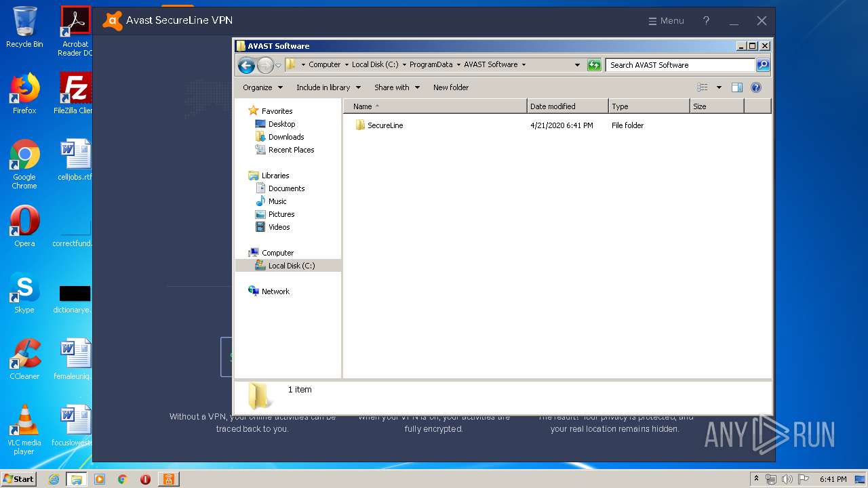Expand the arrow after AVAST Software breadcrumb
The height and width of the screenshot is (488, 868).
[x=524, y=65]
